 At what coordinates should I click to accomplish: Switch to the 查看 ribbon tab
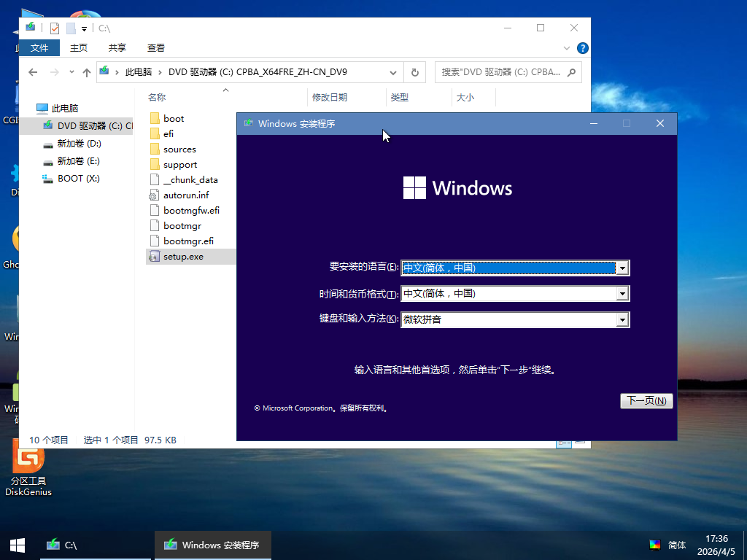point(156,48)
